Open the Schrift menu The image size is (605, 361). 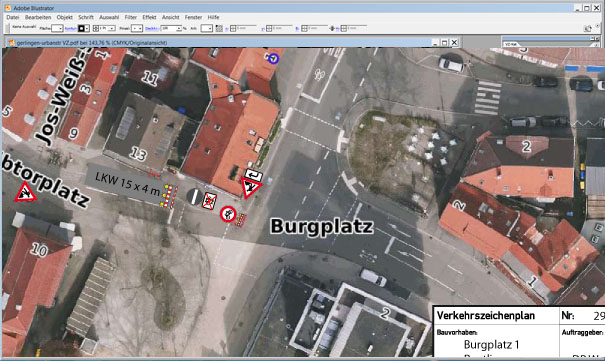point(86,17)
